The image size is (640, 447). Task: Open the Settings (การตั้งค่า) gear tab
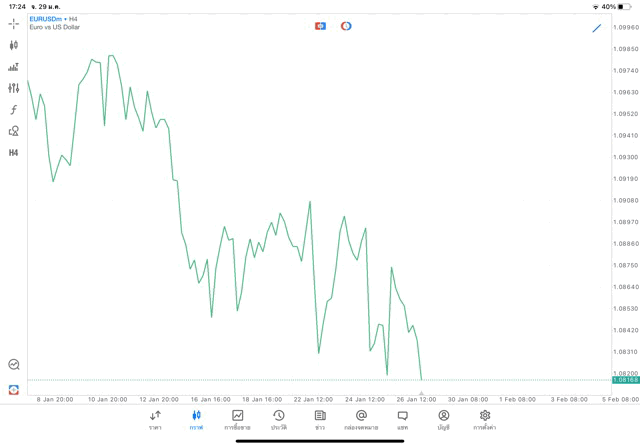tap(485, 420)
